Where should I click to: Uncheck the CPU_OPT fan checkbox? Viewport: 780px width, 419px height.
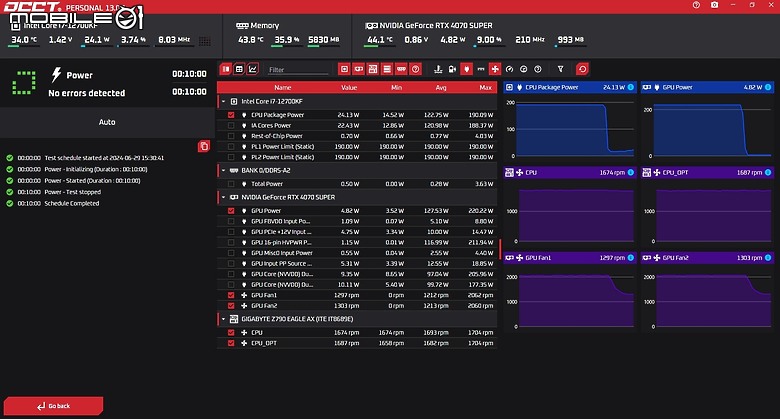(231, 343)
